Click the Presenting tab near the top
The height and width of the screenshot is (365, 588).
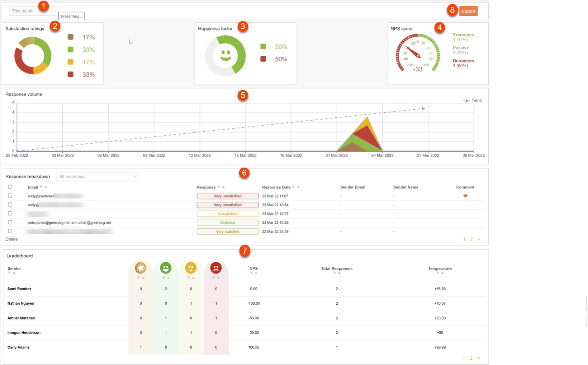[71, 16]
